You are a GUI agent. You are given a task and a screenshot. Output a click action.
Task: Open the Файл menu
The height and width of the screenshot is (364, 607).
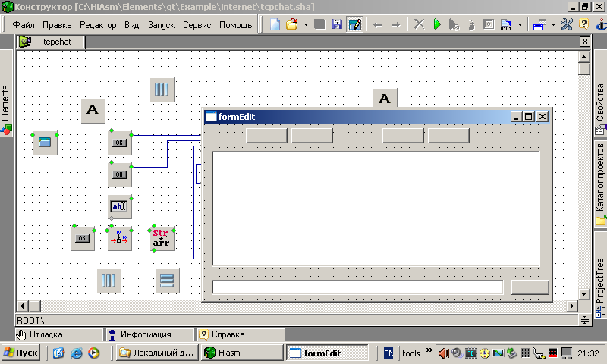pos(24,25)
